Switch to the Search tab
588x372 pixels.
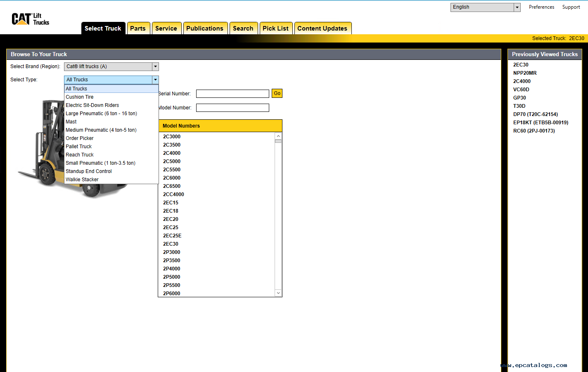pyautogui.click(x=243, y=28)
